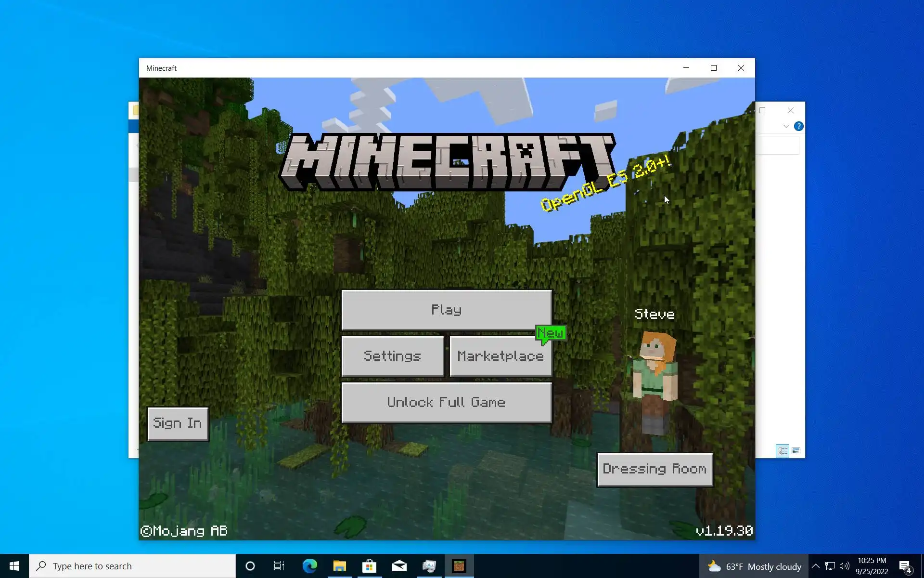
Task: Expand hidden system tray icons
Action: pyautogui.click(x=815, y=566)
